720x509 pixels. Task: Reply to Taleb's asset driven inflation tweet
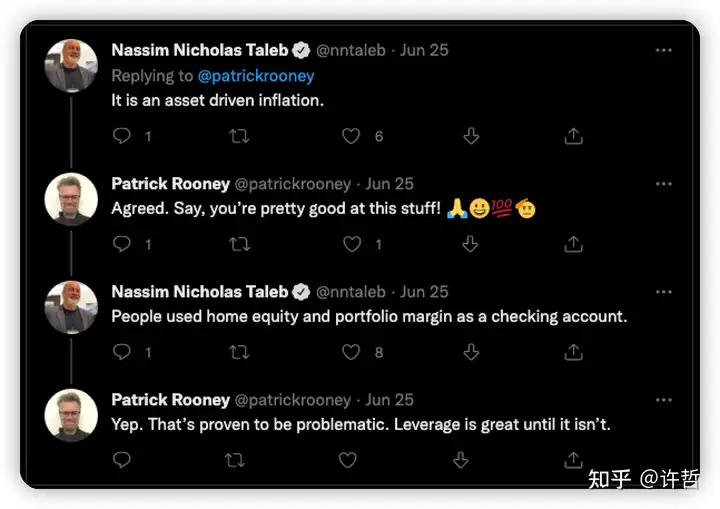[122, 136]
